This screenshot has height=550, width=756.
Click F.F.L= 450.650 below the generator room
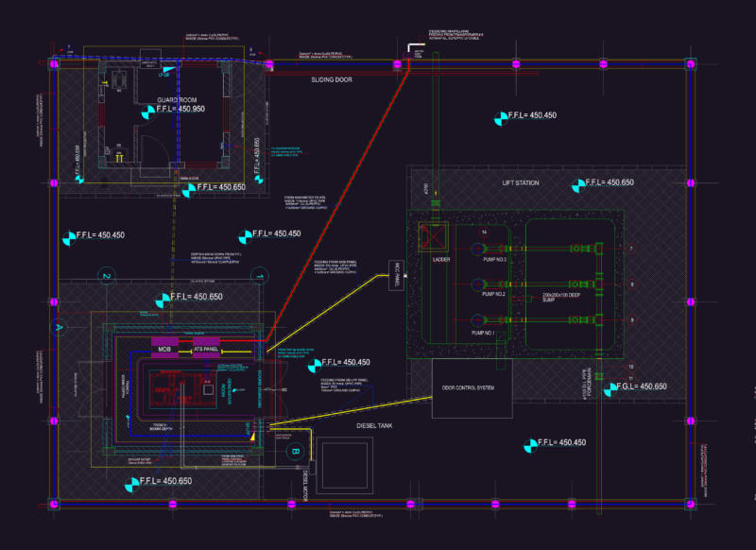pos(165,481)
